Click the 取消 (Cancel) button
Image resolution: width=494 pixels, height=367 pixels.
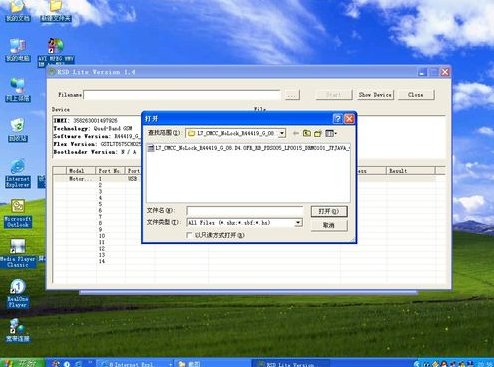click(329, 225)
